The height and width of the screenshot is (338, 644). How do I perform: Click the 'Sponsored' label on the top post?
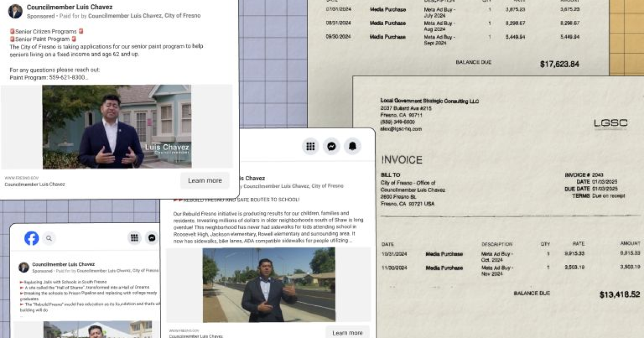point(40,16)
